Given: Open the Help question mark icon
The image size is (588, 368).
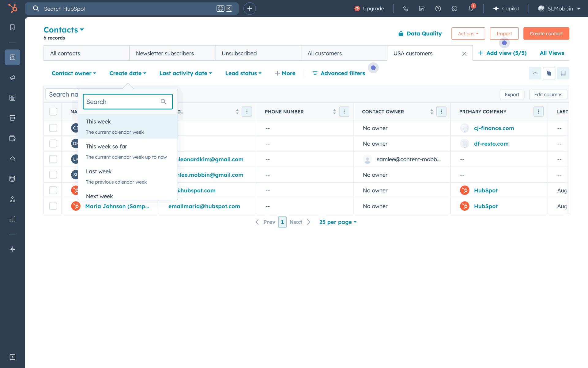Looking at the screenshot, I should [x=438, y=9].
